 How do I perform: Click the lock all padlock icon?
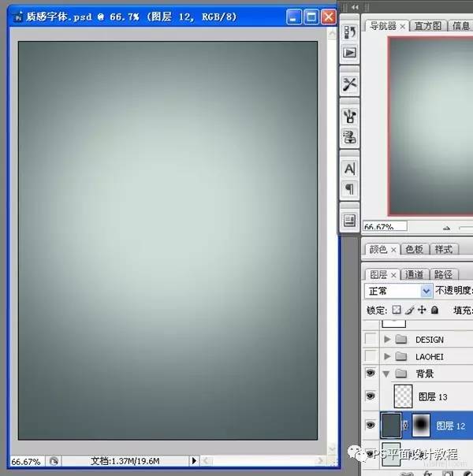coord(434,310)
